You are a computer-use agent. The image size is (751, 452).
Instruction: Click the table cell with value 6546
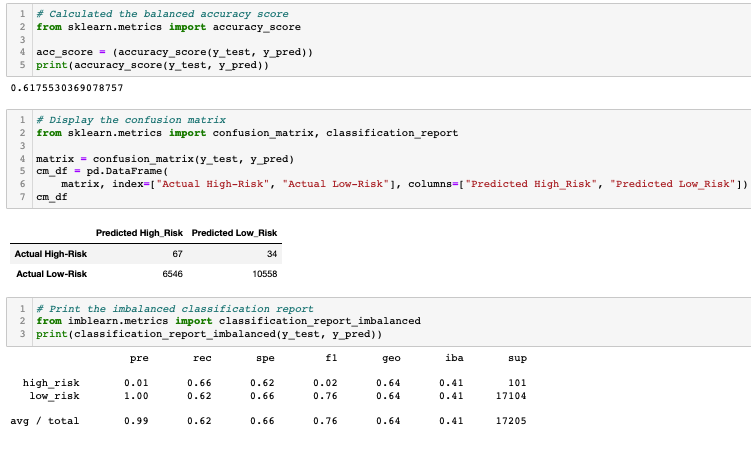(172, 274)
